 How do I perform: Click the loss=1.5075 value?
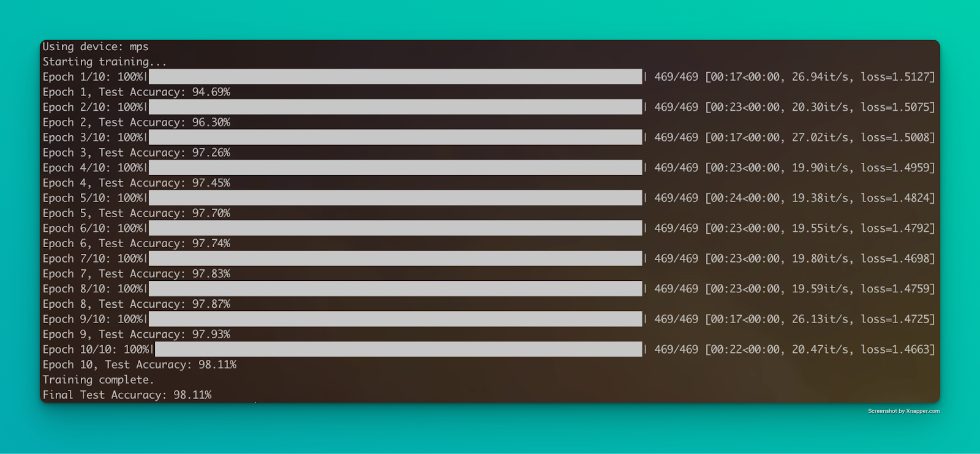click(x=895, y=107)
